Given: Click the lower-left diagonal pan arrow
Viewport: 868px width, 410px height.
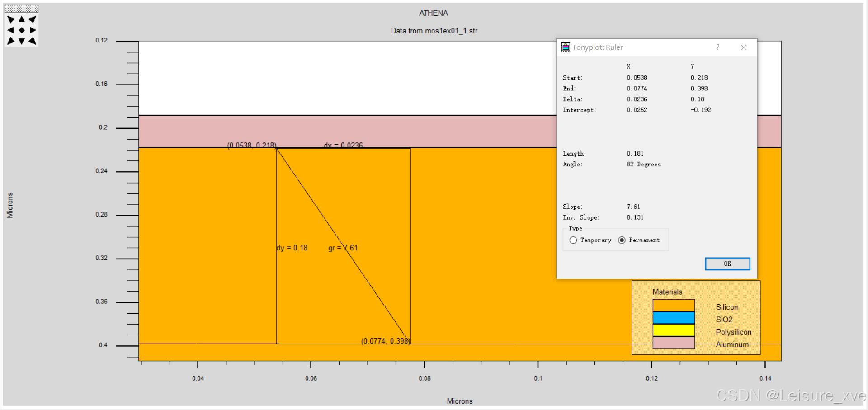Looking at the screenshot, I should click(11, 41).
